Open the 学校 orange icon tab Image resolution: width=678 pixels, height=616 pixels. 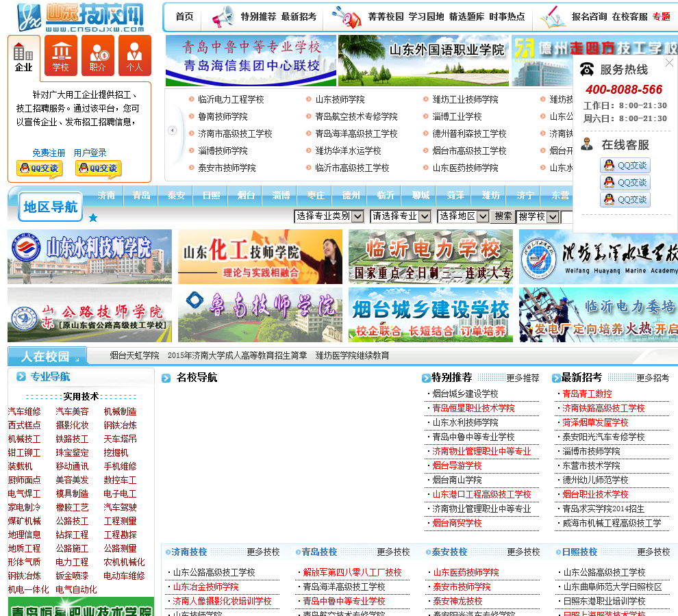(x=60, y=55)
